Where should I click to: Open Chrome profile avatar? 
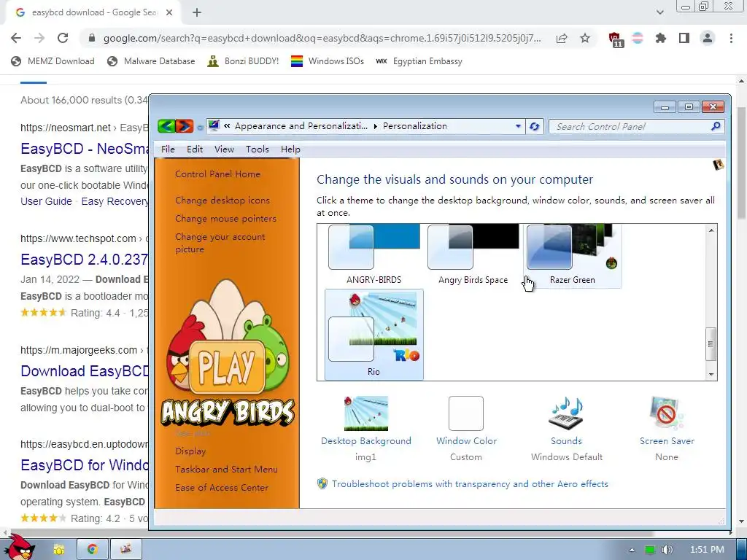(708, 38)
